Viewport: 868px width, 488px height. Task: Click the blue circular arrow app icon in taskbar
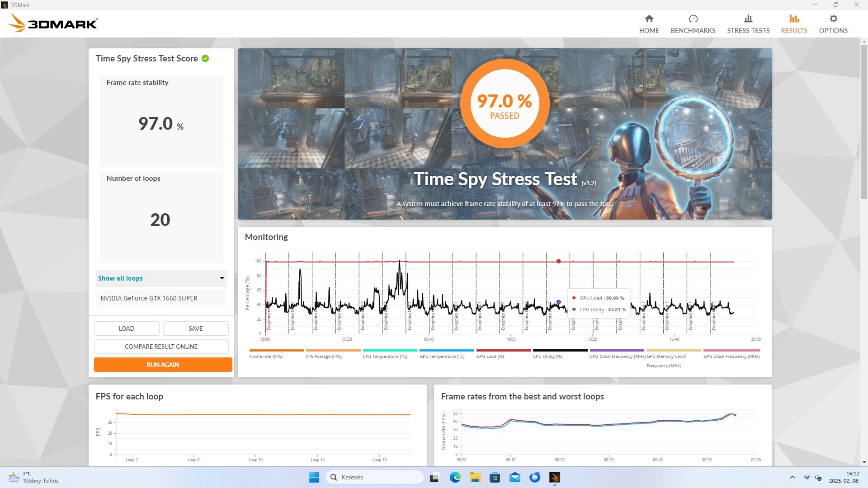click(x=535, y=477)
